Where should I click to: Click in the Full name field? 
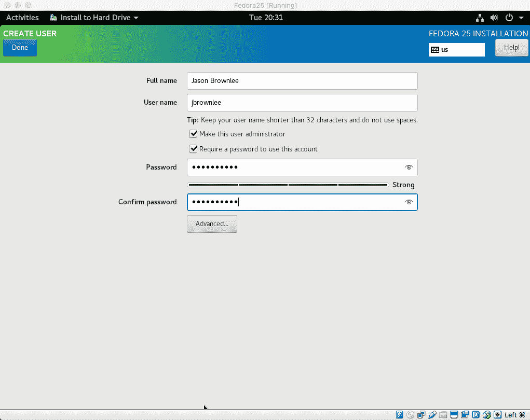tap(302, 81)
